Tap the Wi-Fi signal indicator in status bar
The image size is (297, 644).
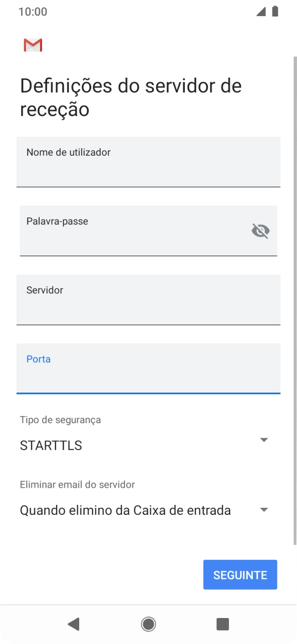click(262, 11)
